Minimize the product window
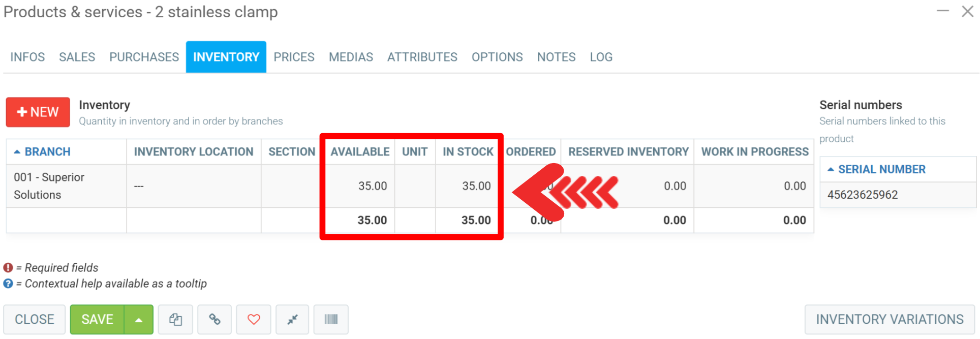Viewport: 980px width, 339px height. coord(943,11)
